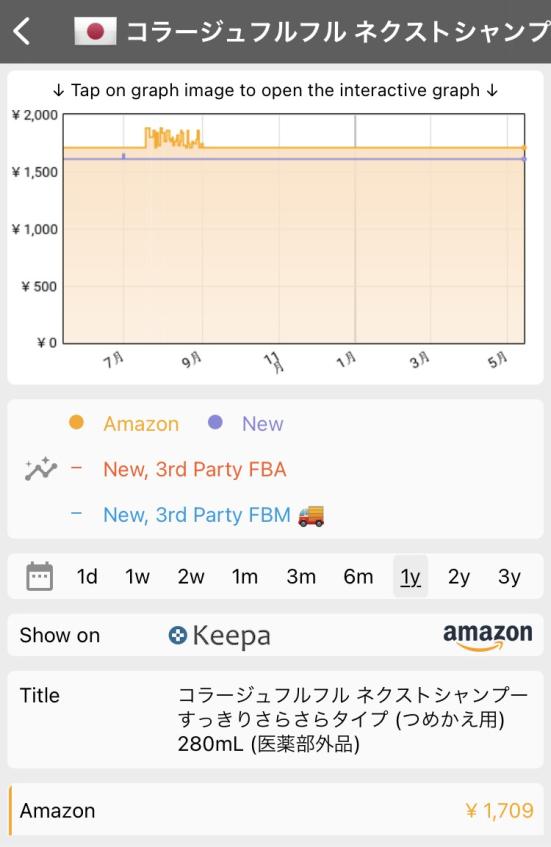
Task: Tap the back arrow icon
Action: 22,31
